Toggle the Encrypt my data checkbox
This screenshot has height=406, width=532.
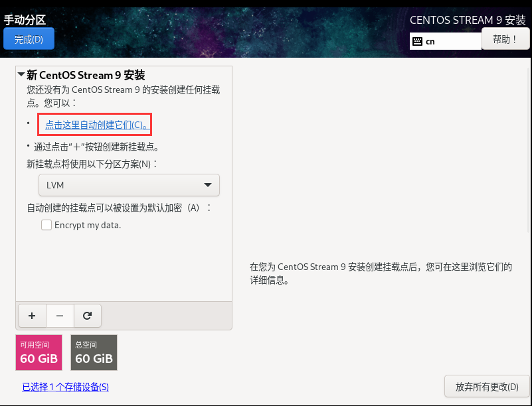point(46,225)
